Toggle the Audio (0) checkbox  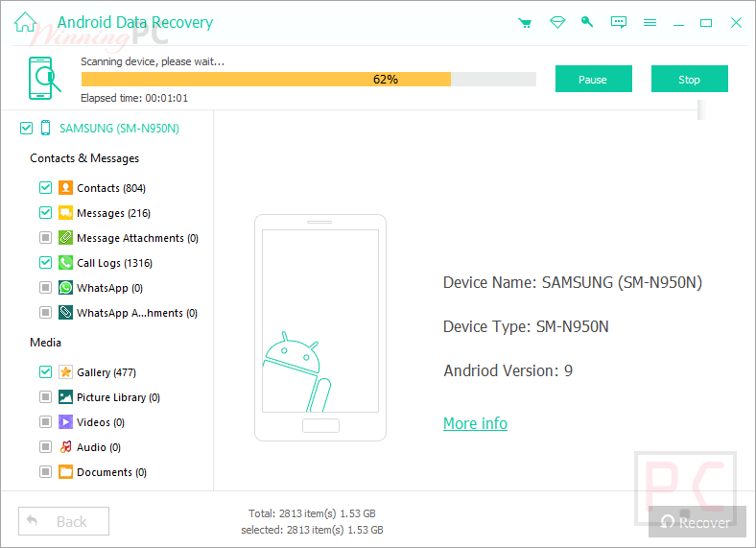[x=45, y=447]
